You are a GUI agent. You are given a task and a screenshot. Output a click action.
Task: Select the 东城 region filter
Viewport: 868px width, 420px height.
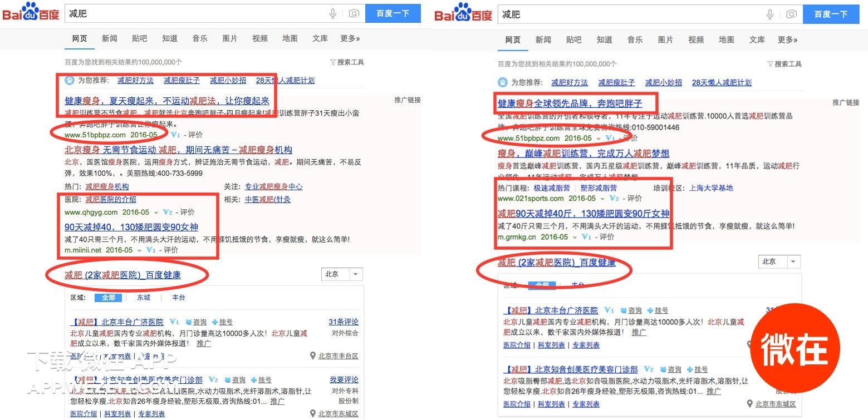point(143,298)
